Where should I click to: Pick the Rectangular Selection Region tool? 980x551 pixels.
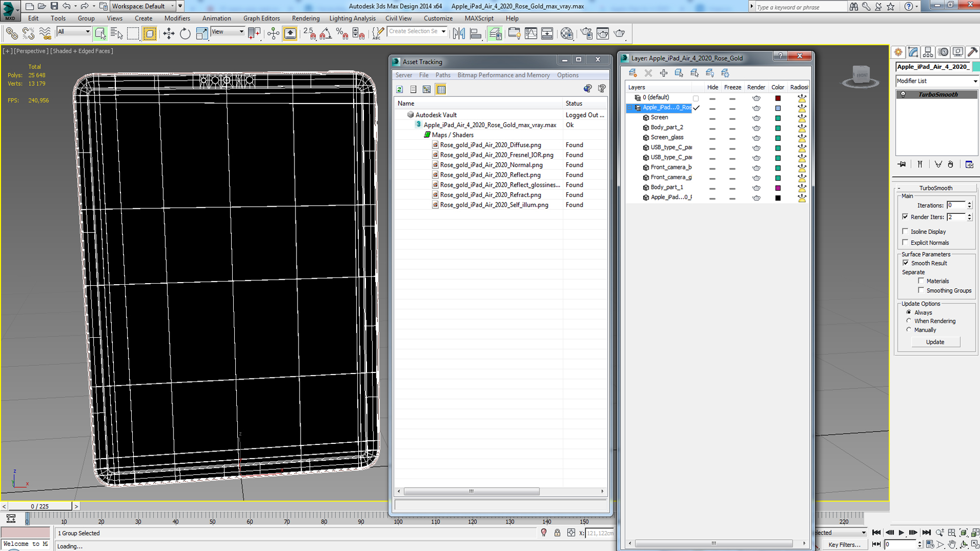tap(133, 34)
